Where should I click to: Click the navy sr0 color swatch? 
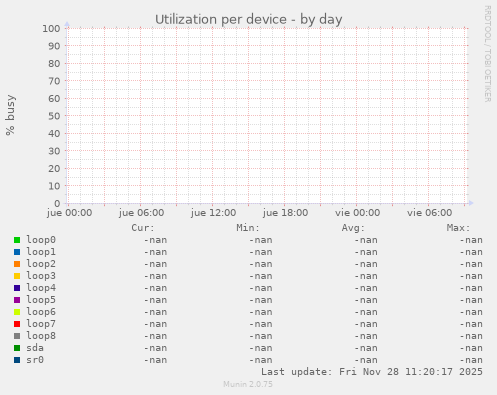[x=17, y=360]
